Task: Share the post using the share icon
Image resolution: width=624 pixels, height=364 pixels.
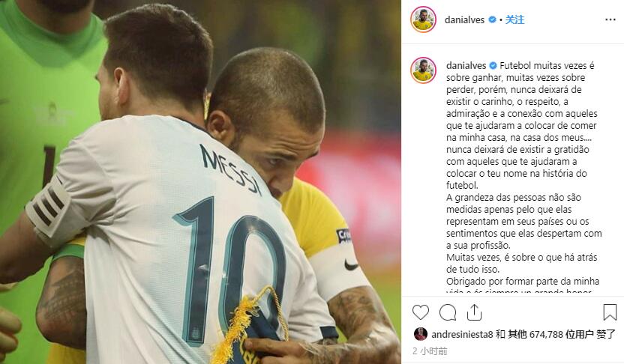Action: [474, 312]
